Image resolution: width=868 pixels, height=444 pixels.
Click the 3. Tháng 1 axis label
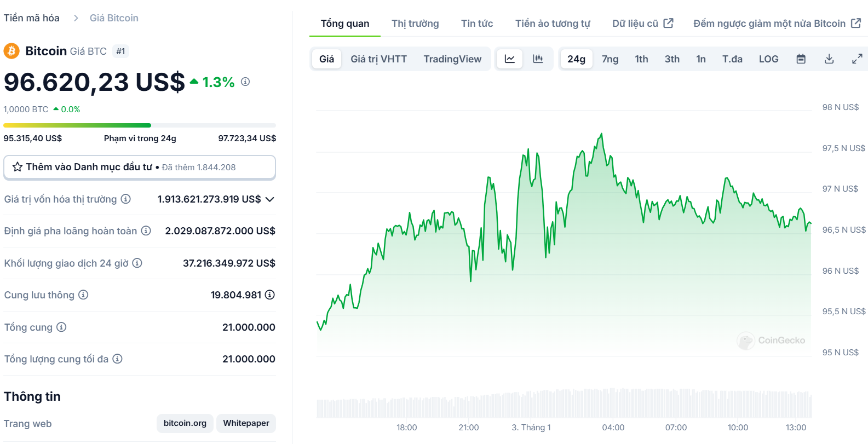(x=531, y=428)
